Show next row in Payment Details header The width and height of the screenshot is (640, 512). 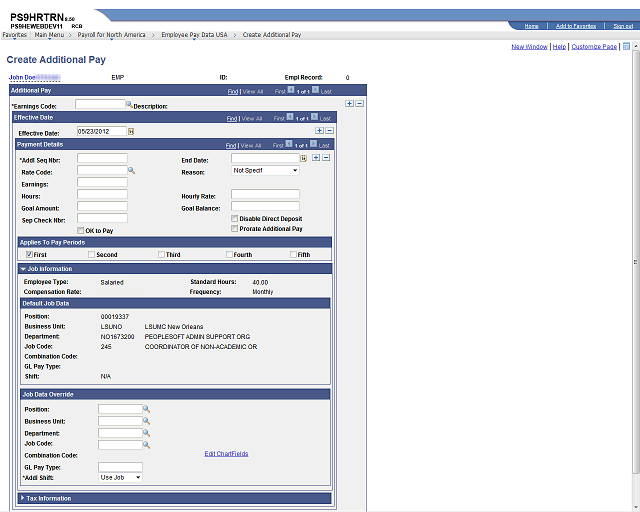[313, 144]
